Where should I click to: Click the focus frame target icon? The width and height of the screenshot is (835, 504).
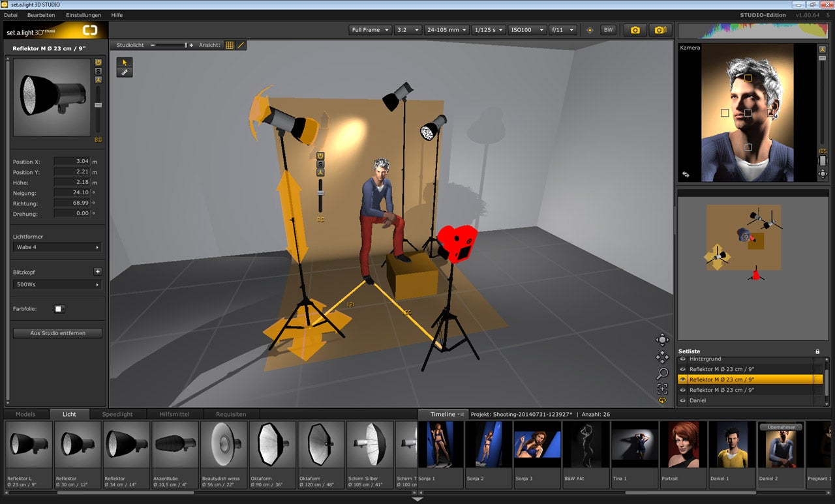(662, 389)
